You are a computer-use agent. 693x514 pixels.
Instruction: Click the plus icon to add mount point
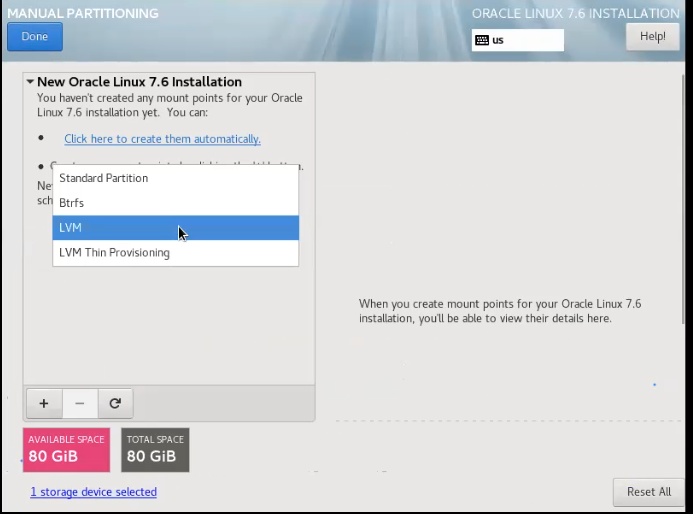pos(44,403)
